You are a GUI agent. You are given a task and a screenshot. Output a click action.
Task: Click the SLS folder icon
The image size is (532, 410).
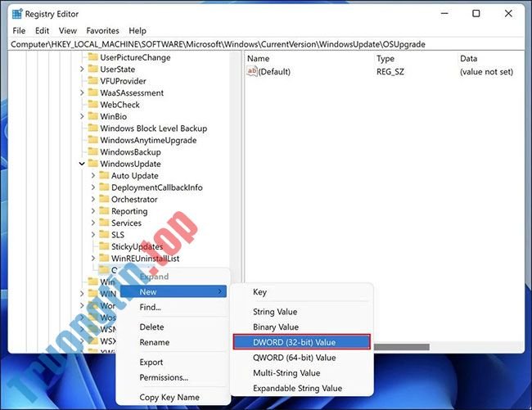coord(104,235)
